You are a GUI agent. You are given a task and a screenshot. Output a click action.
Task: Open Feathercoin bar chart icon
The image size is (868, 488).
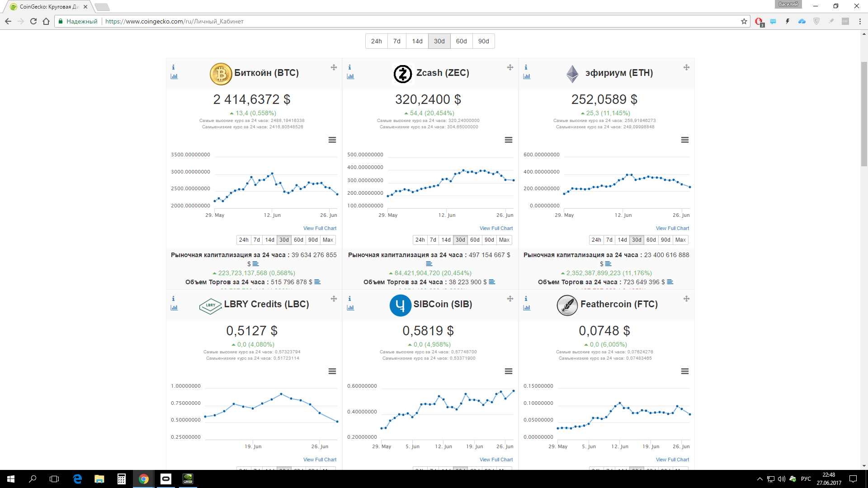(527, 308)
